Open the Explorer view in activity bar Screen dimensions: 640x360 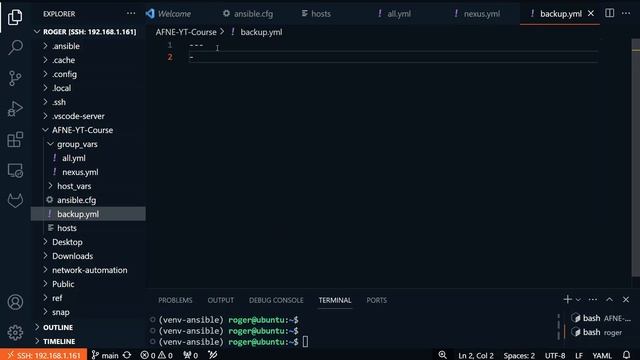pyautogui.click(x=15, y=17)
